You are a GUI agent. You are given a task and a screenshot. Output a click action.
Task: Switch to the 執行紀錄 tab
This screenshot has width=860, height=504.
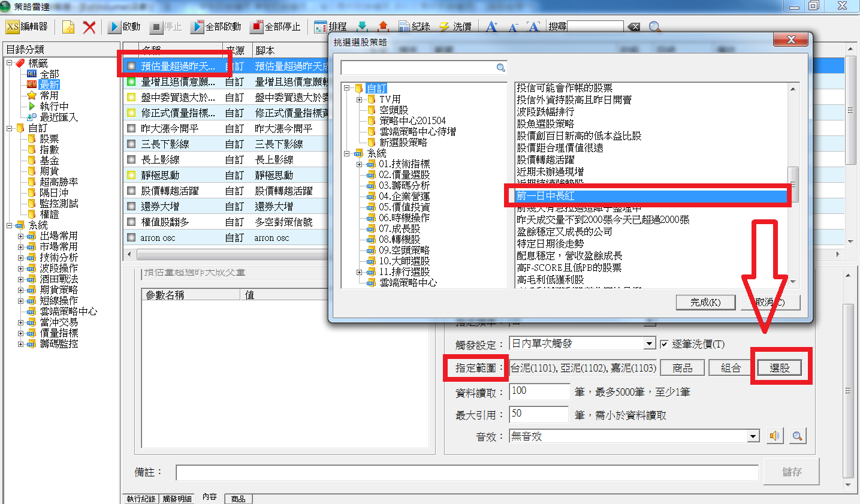pos(141,499)
